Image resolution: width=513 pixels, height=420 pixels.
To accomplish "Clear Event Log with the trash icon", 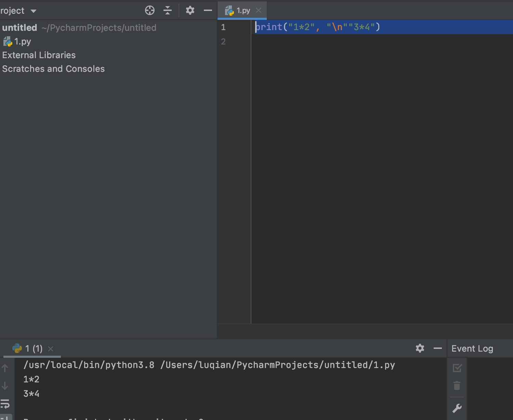I will click(457, 385).
